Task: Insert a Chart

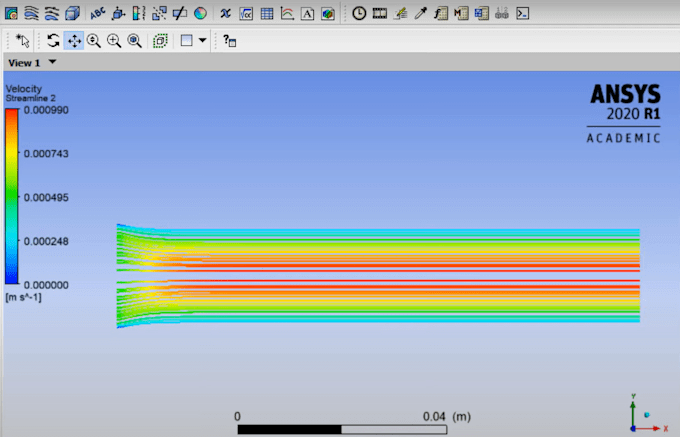Action: coord(287,13)
